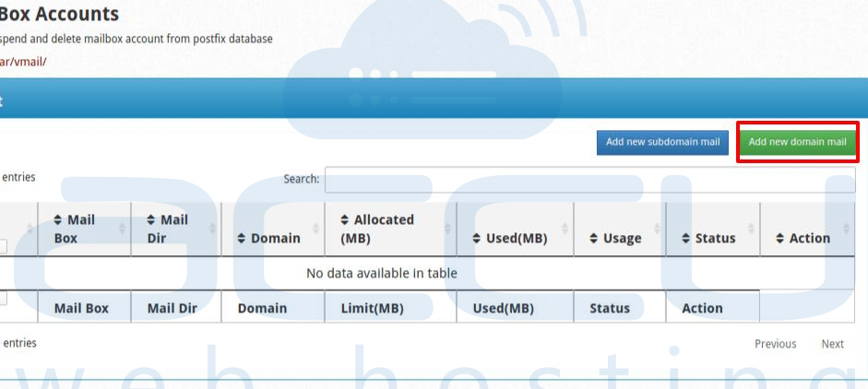Sort by Mail Box column header
The height and width of the screenshot is (389, 868).
pyautogui.click(x=84, y=230)
